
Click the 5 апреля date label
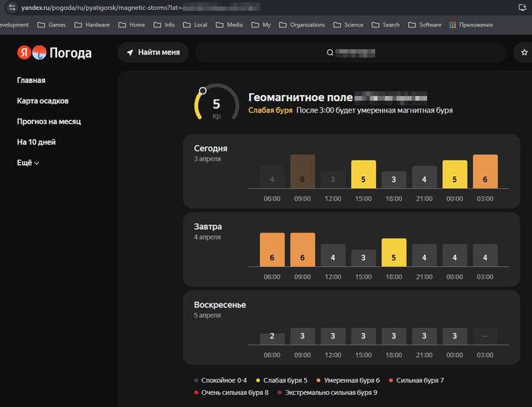(207, 315)
